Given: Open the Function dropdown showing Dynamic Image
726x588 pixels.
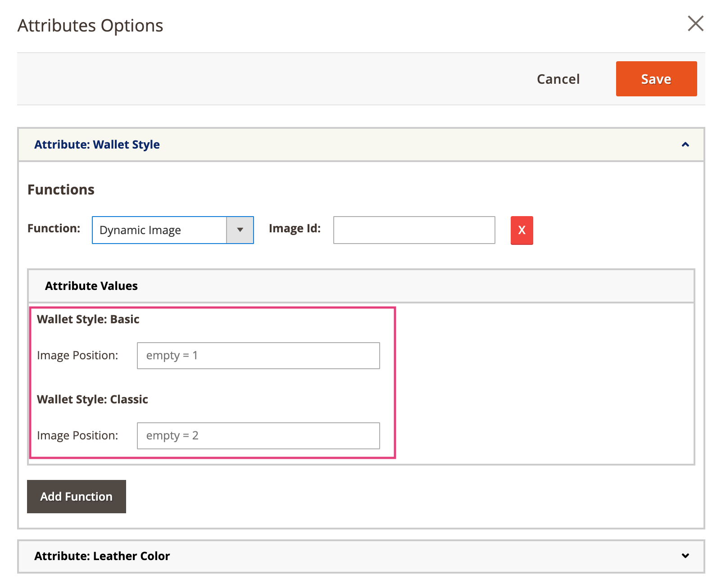Looking at the screenshot, I should pyautogui.click(x=172, y=230).
